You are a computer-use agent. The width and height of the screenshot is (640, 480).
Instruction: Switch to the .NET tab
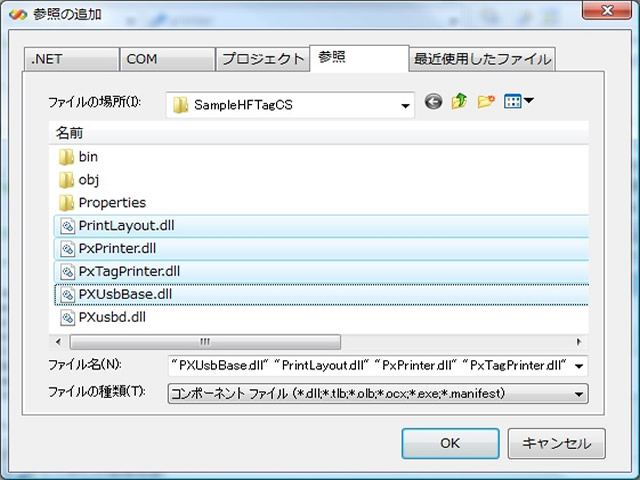[71, 59]
